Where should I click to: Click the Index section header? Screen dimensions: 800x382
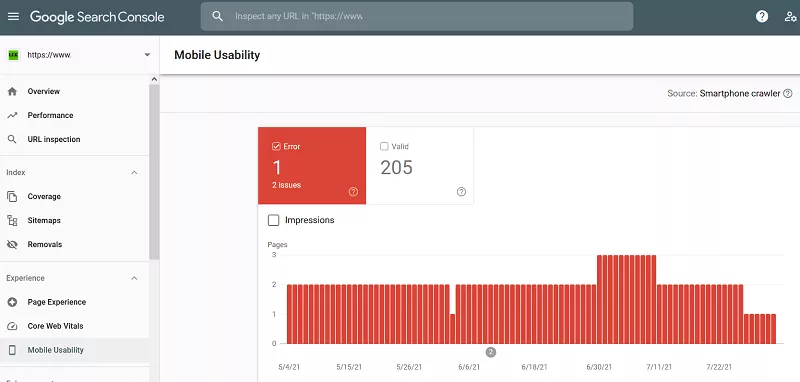pos(74,173)
